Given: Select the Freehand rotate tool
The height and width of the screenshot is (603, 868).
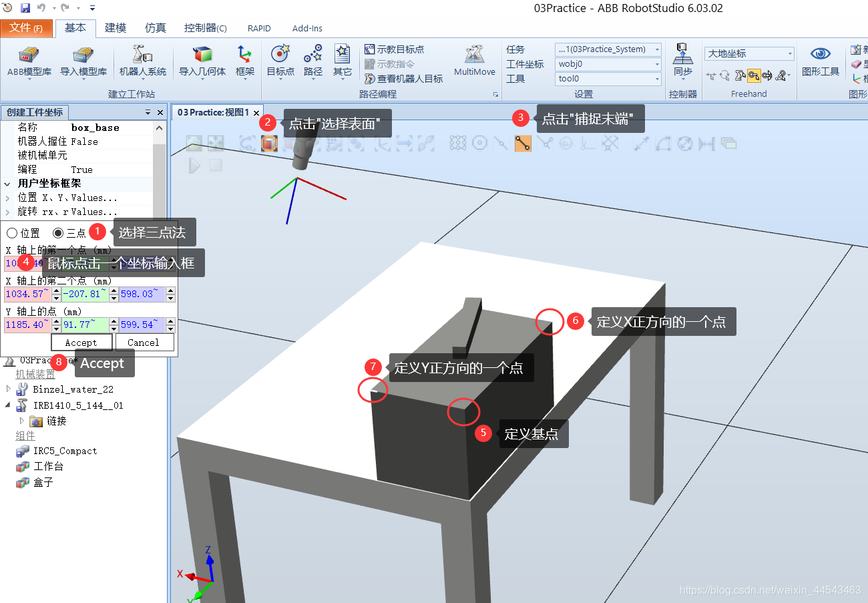Looking at the screenshot, I should pyautogui.click(x=724, y=75).
